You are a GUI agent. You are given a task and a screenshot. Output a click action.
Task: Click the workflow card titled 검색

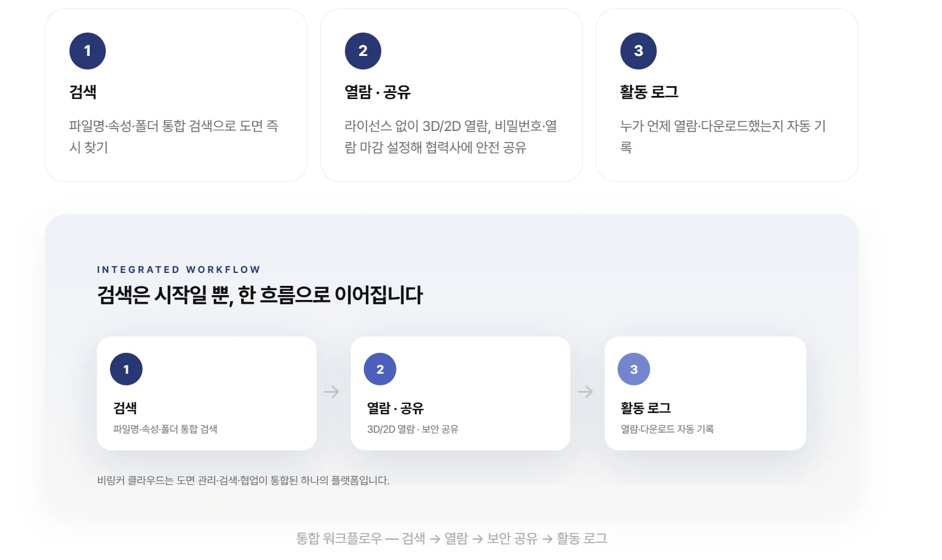pos(207,393)
